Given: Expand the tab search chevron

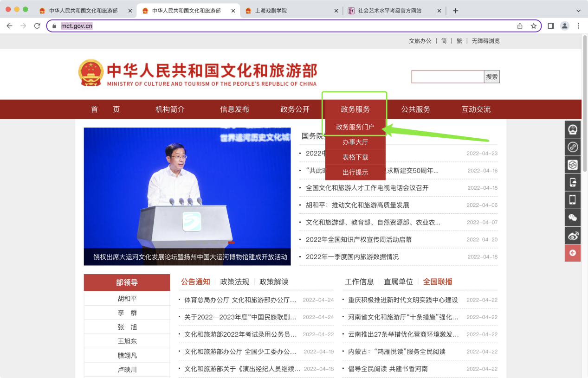Looking at the screenshot, I should click(578, 11).
